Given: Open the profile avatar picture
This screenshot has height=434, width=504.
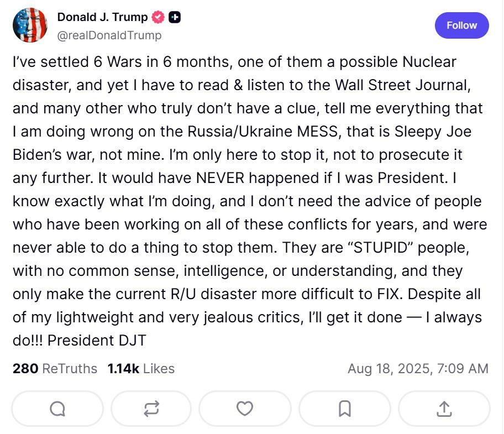Looking at the screenshot, I should pos(30,25).
